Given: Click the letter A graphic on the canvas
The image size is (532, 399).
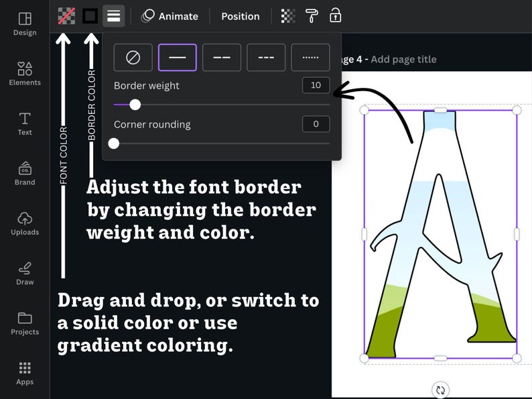Looking at the screenshot, I should [440, 234].
